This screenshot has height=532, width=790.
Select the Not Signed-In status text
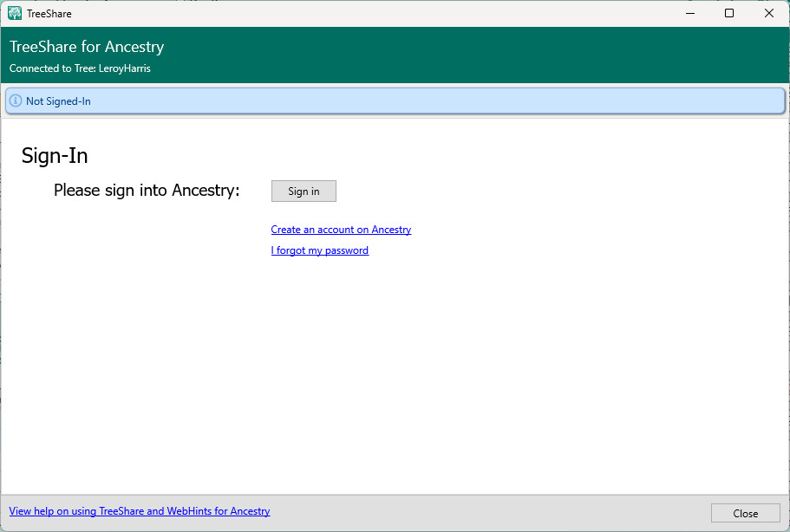click(x=58, y=101)
